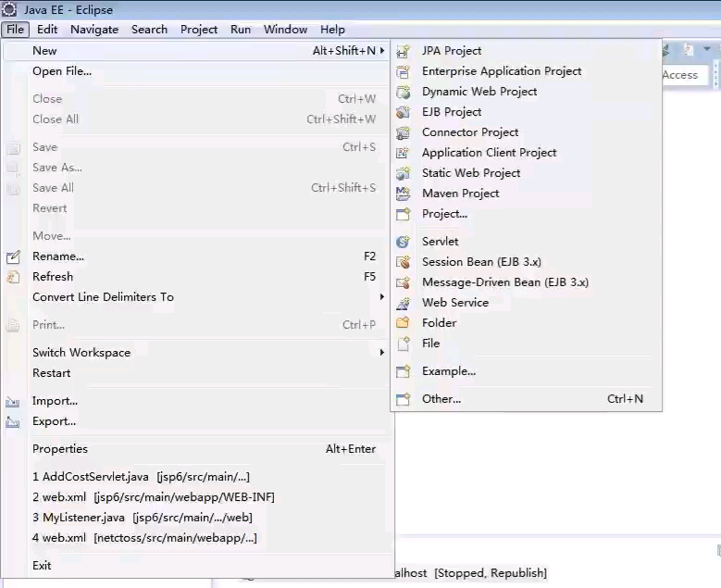Viewport: 721px width, 588px height.
Task: Click the Web Service icon
Action: 403,303
